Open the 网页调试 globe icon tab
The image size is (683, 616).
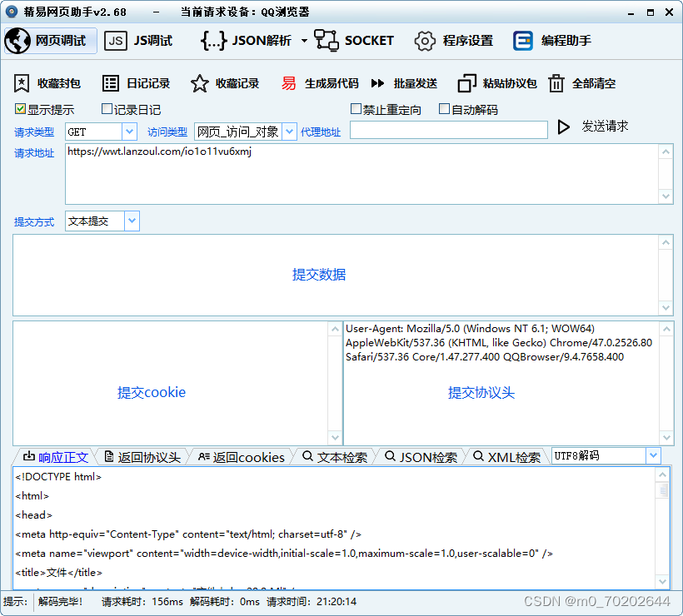point(17,41)
